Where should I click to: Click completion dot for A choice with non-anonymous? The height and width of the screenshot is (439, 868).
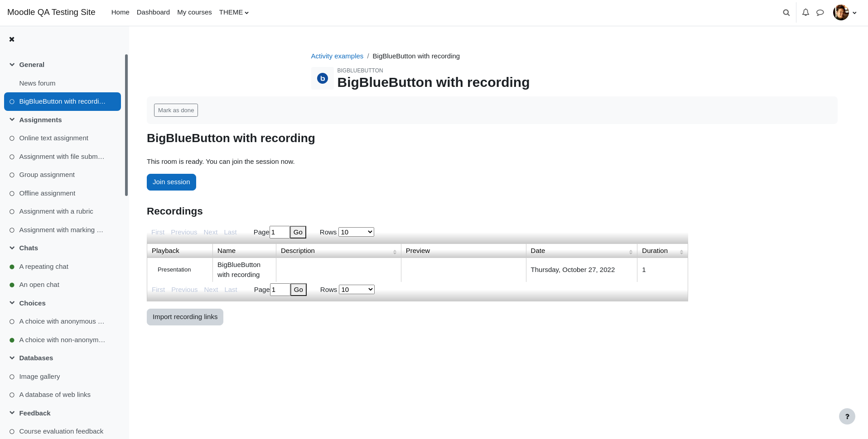click(x=12, y=340)
